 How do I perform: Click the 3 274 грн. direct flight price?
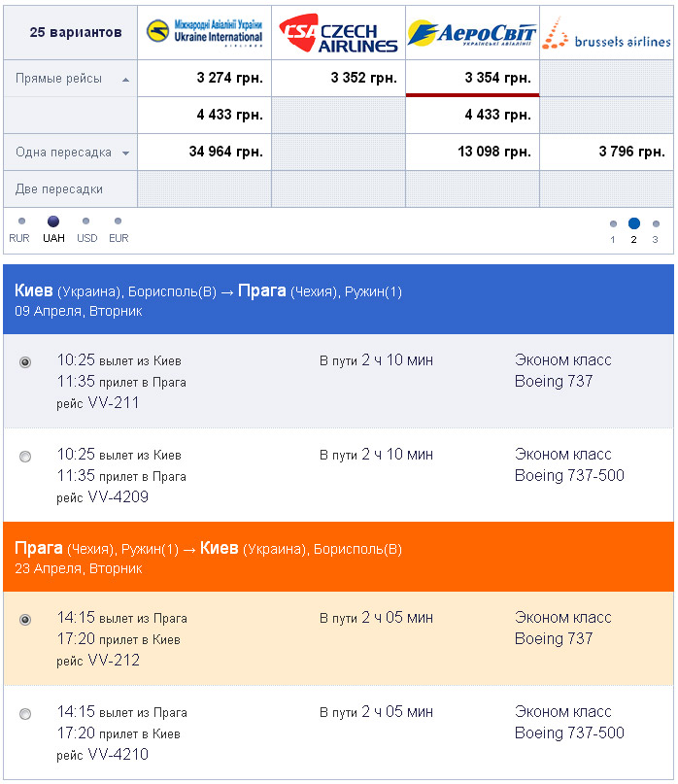point(229,78)
